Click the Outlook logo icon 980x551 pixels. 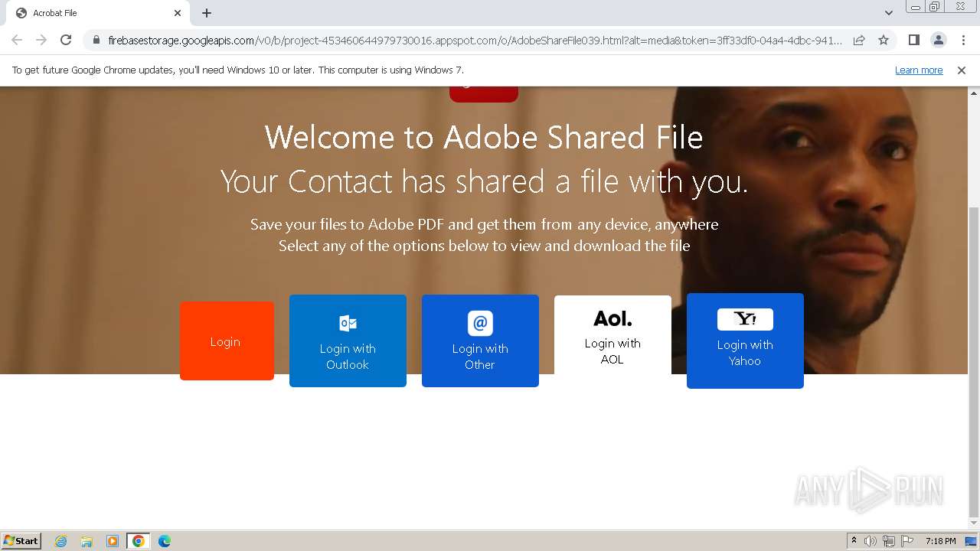348,323
